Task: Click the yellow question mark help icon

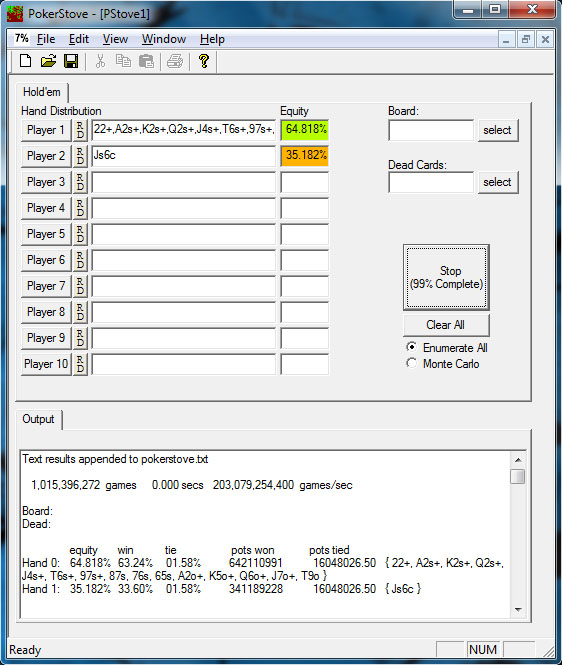Action: 204,61
